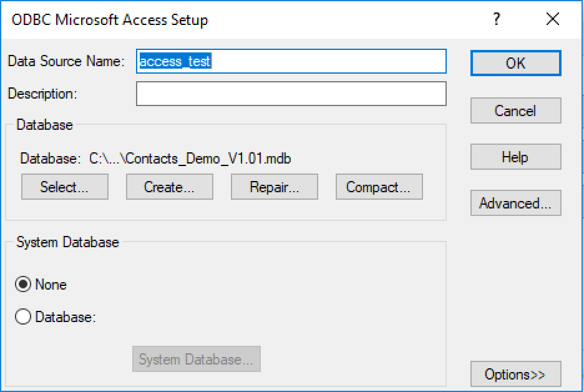
Task: Click the ODBC Microsoft Access Setup title
Action: [110, 20]
